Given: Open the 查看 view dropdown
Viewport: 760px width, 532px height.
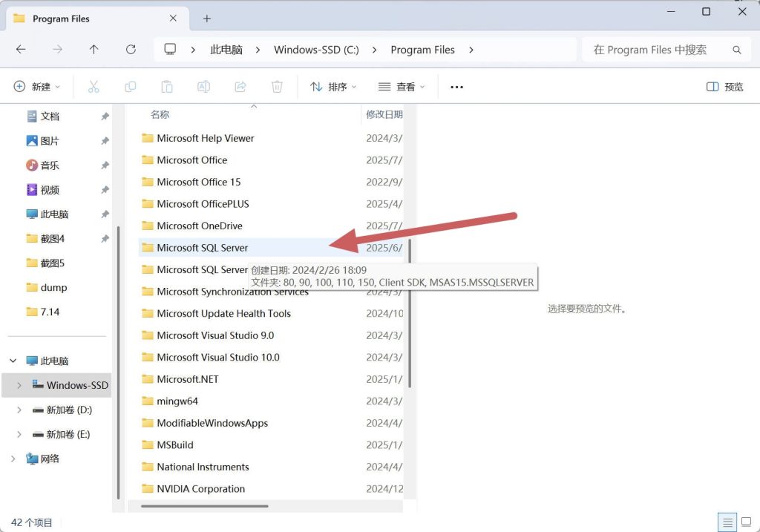Looking at the screenshot, I should coord(402,87).
